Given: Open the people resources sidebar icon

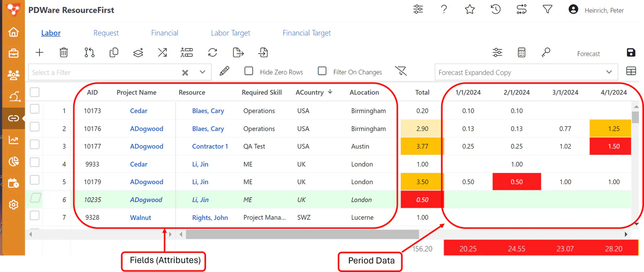Looking at the screenshot, I should (13, 75).
